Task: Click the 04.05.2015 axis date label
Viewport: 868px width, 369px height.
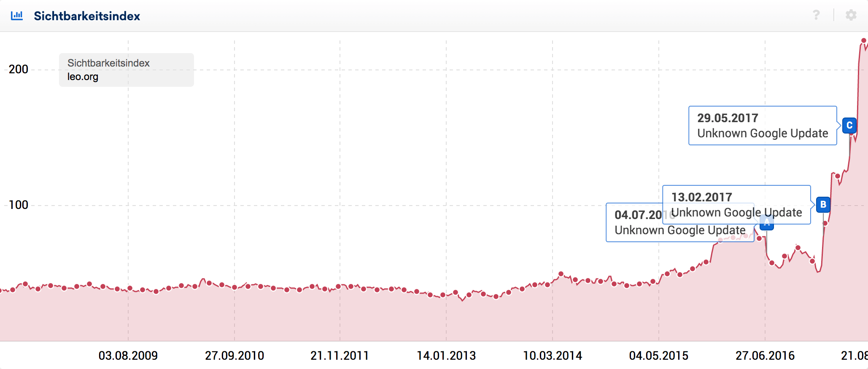Action: 659,356
